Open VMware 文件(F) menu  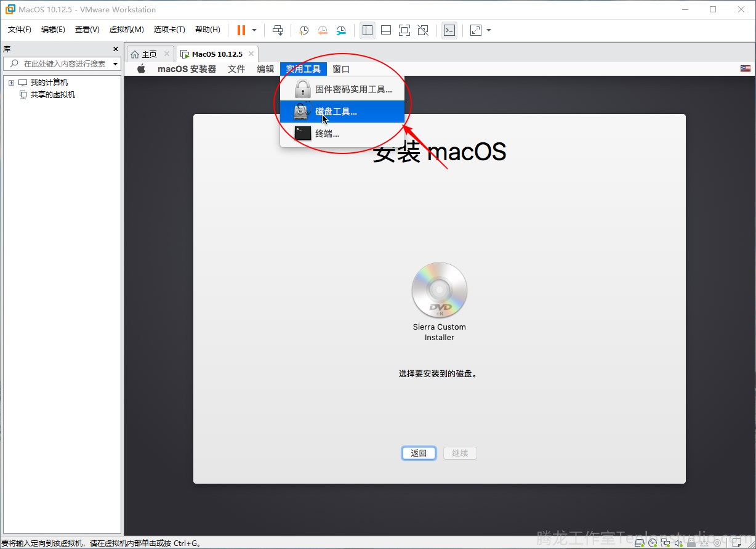20,30
